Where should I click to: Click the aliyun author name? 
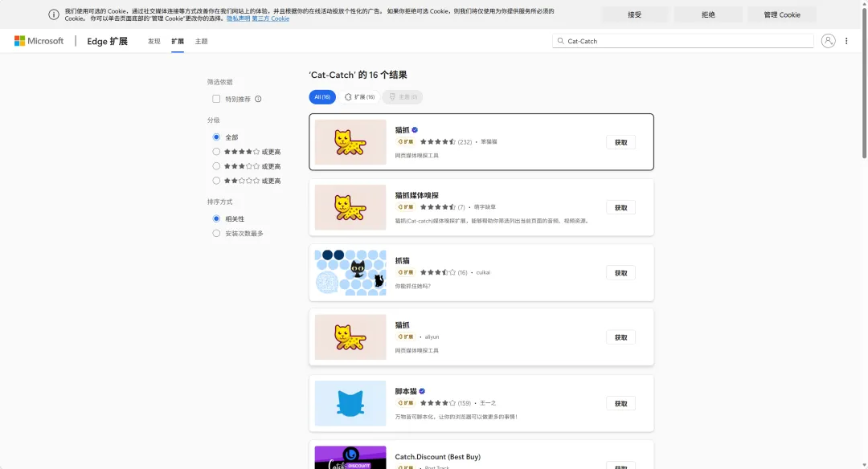coord(432,336)
